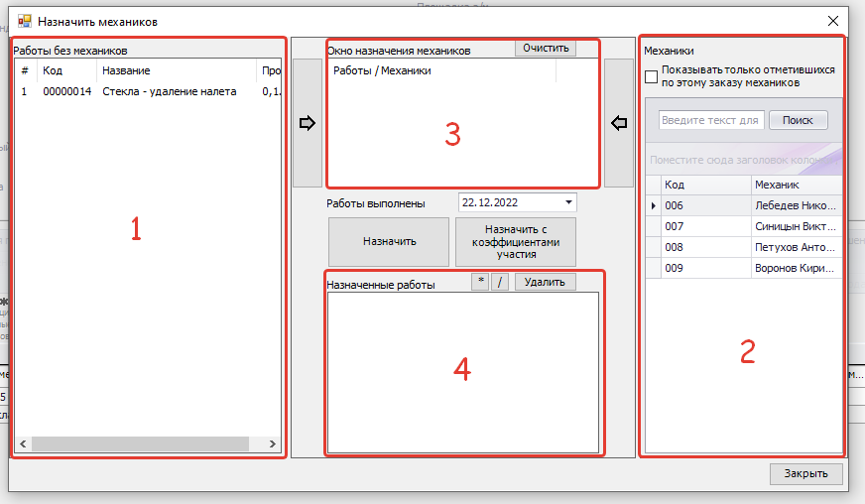Click the Название column header
This screenshot has height=504, width=865.
point(126,71)
